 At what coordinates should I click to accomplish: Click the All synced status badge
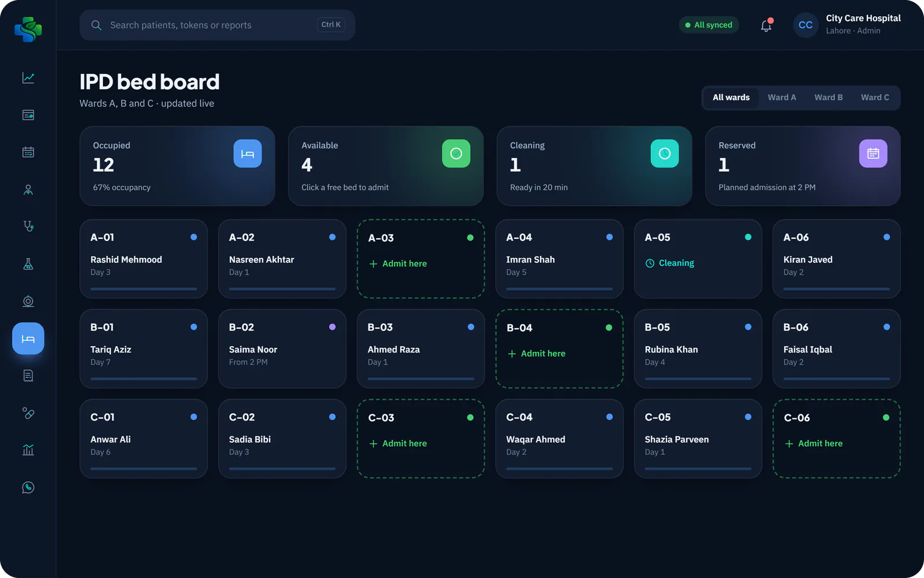click(709, 25)
